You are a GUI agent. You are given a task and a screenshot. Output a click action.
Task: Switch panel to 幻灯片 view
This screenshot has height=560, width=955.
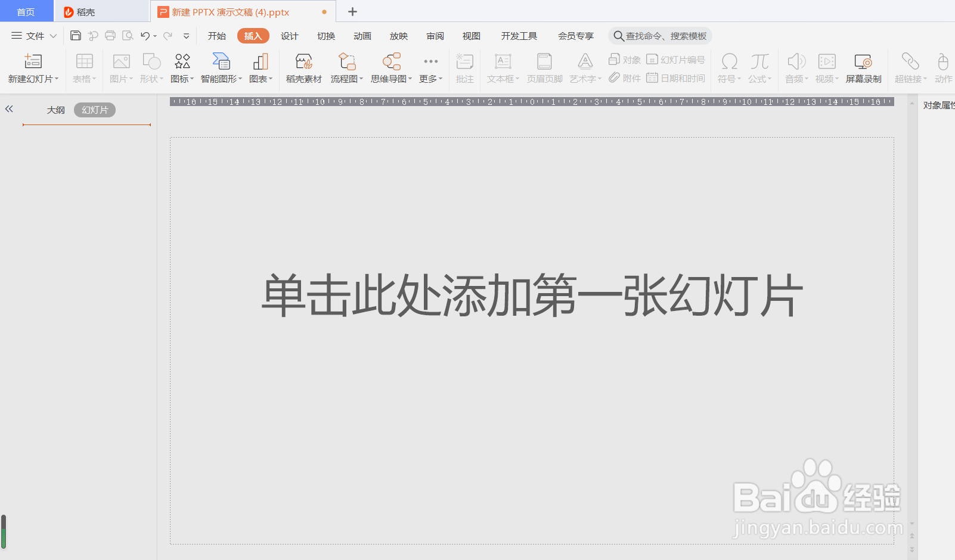(95, 110)
